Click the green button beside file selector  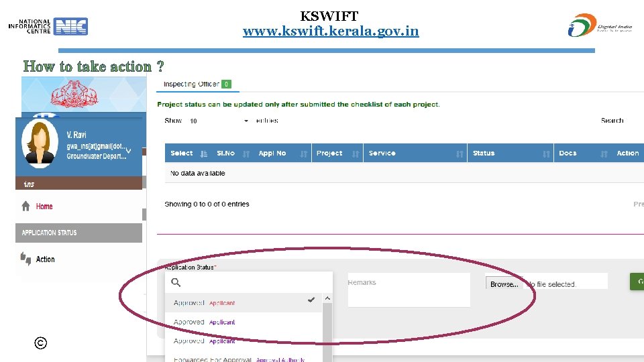637,282
